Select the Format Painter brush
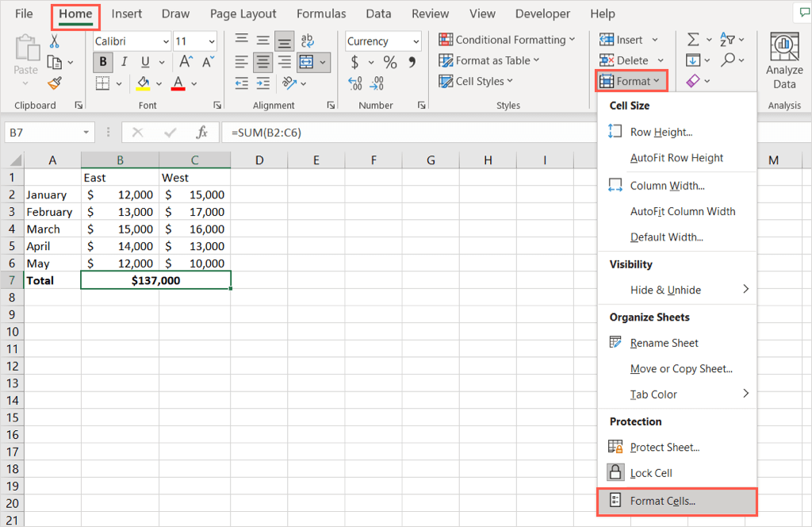The height and width of the screenshot is (527, 812). [55, 83]
